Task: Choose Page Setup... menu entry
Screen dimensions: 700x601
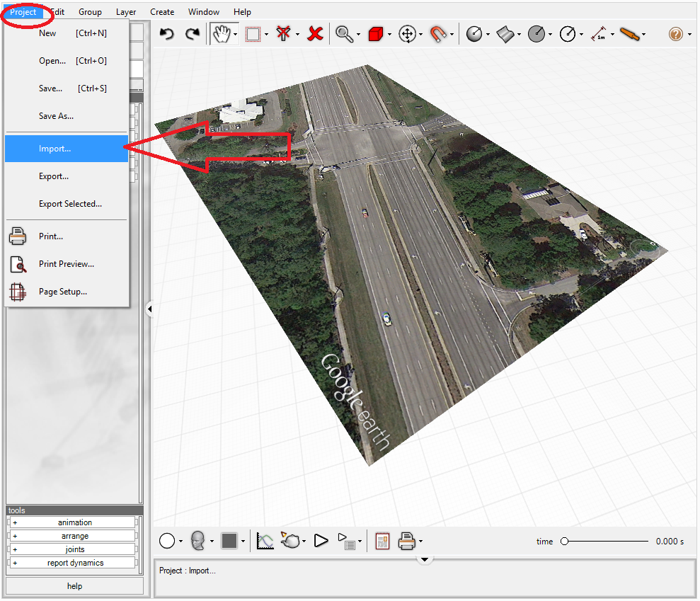Action: click(x=67, y=292)
